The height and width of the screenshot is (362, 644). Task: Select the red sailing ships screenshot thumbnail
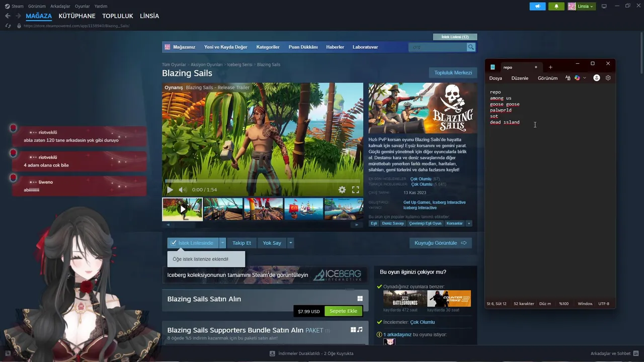click(x=303, y=209)
